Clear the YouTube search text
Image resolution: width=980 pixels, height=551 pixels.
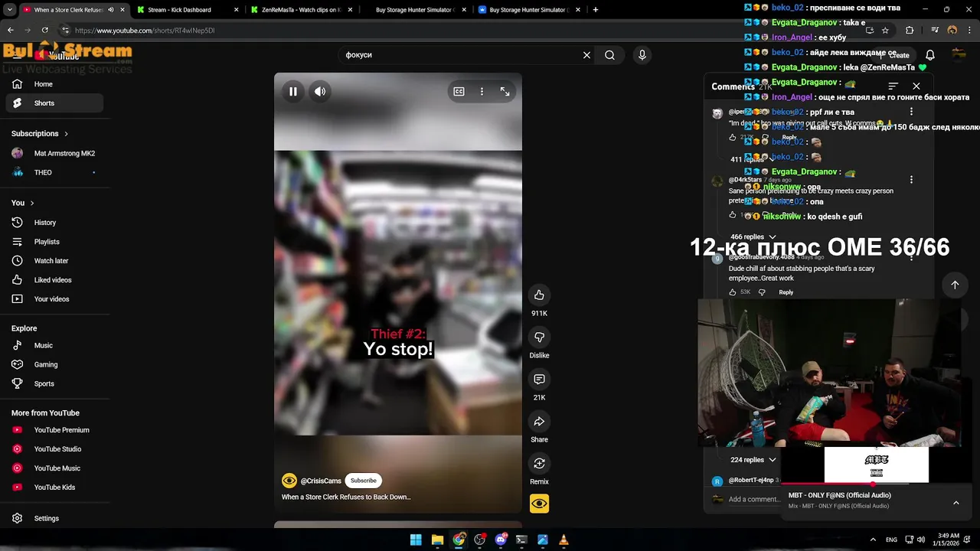[x=586, y=55]
